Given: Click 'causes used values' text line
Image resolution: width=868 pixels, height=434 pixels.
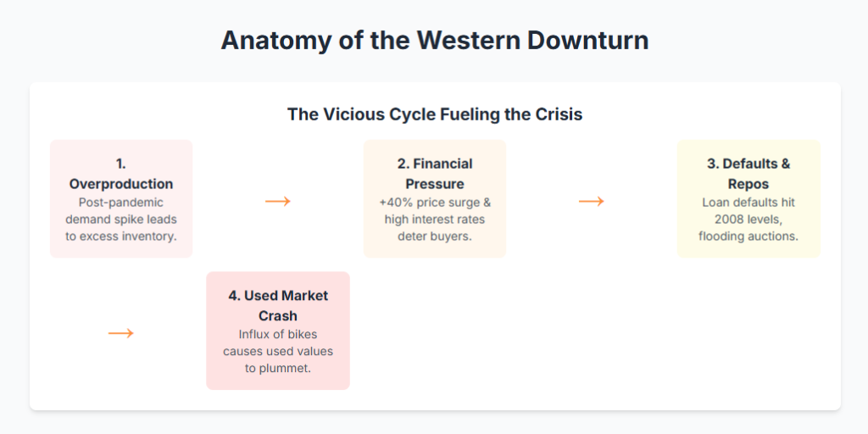Looking at the screenshot, I should (278, 351).
